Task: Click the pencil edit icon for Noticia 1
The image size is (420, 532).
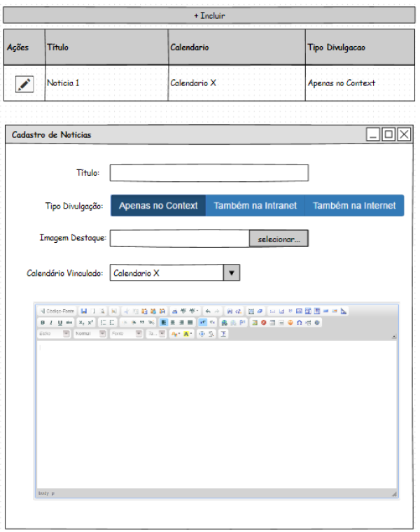Action: [24, 84]
